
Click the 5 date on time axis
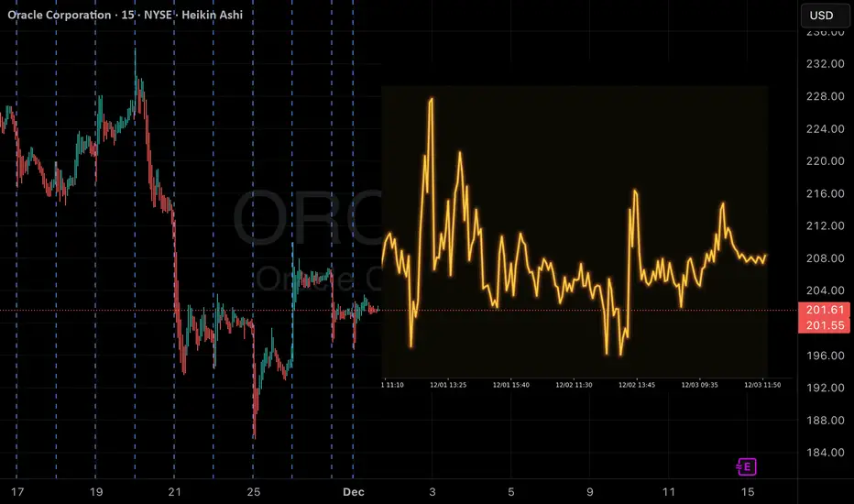coord(511,492)
